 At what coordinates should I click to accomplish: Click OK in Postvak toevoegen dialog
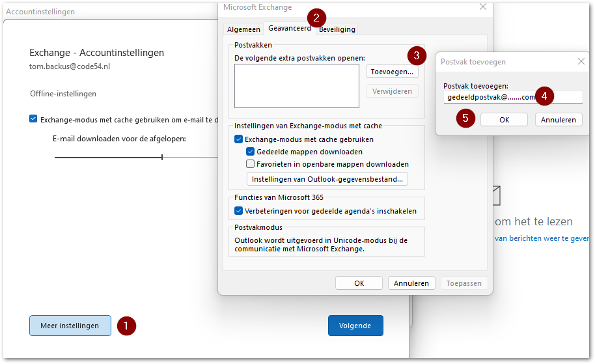[x=504, y=120]
